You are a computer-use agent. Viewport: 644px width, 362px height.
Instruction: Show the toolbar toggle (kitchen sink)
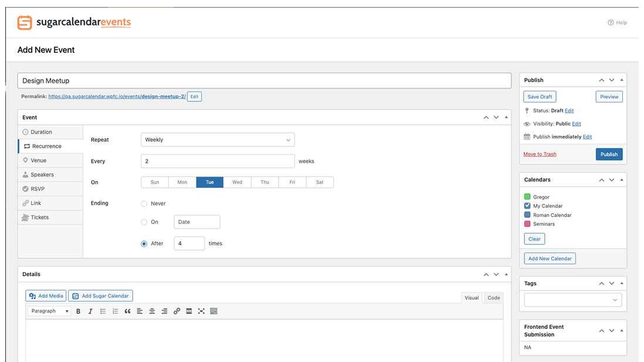(x=213, y=311)
